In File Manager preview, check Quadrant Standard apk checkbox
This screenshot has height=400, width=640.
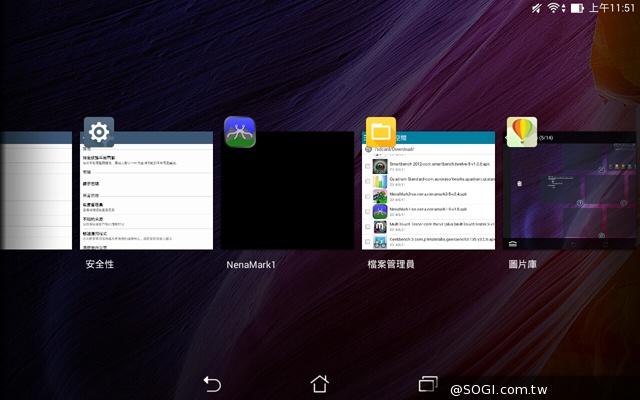click(368, 182)
